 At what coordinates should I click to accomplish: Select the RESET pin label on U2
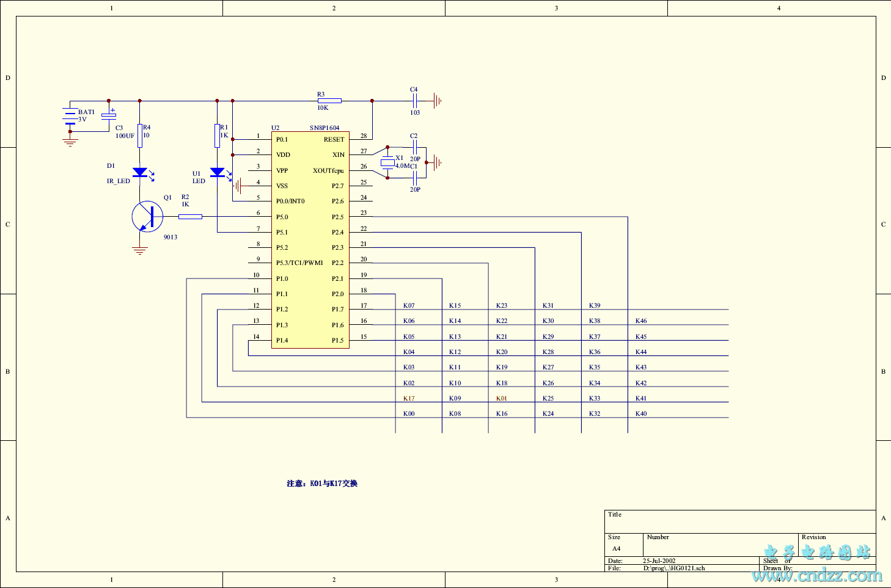click(x=334, y=140)
